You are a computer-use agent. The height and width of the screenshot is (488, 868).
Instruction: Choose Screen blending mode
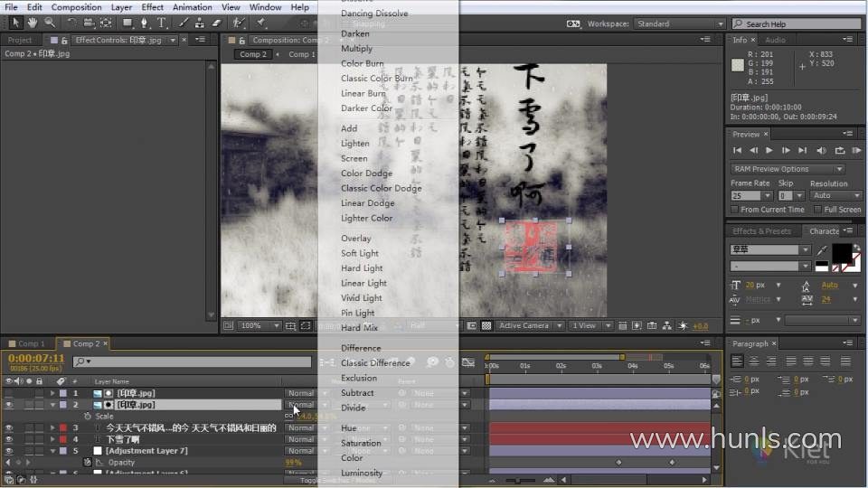pos(354,158)
